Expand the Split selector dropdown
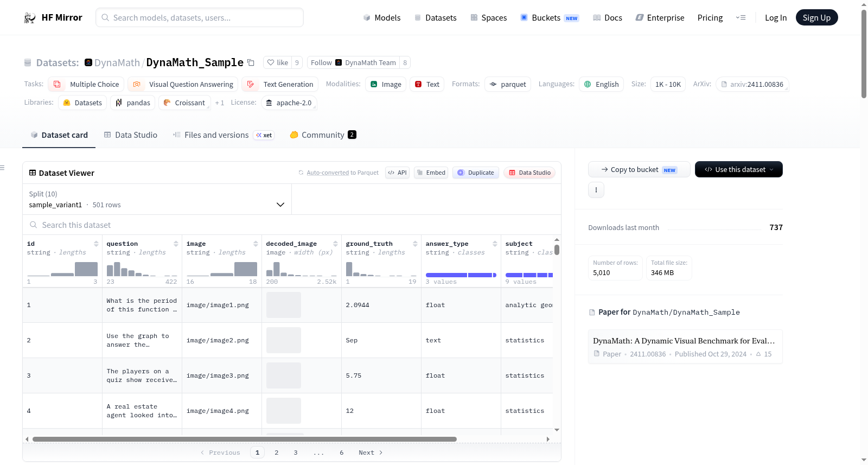The width and height of the screenshot is (868, 465). click(157, 199)
